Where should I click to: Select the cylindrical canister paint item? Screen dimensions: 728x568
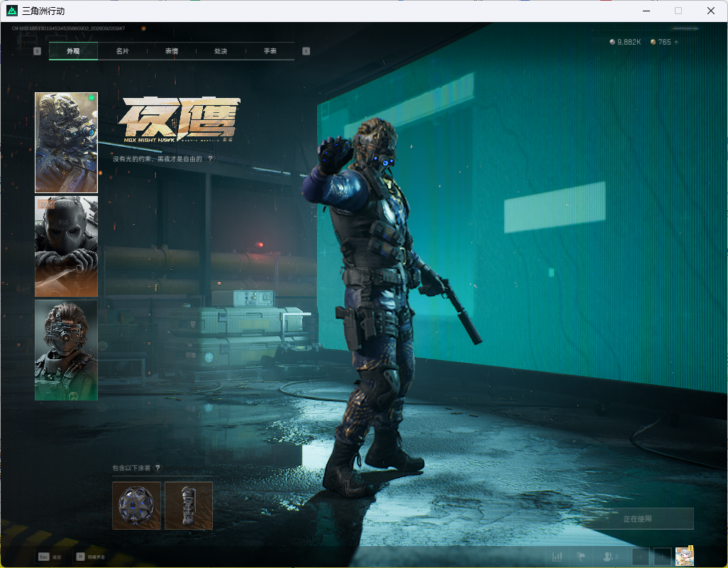point(189,506)
